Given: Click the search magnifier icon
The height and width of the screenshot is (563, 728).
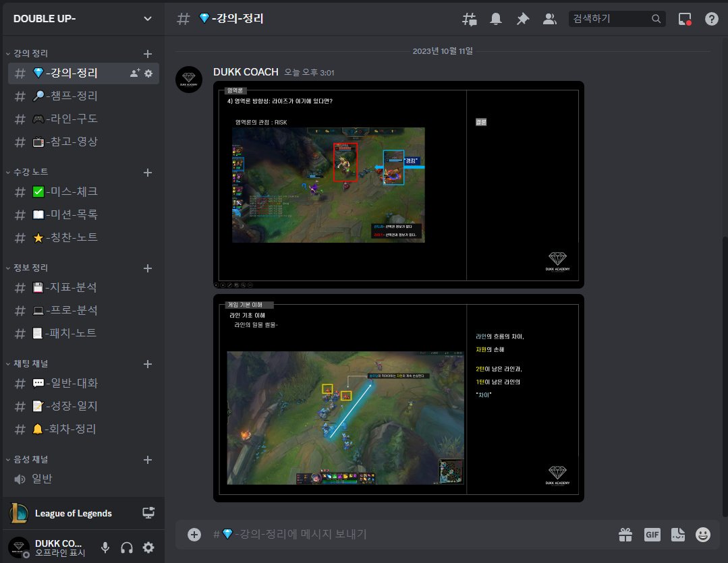Looking at the screenshot, I should pyautogui.click(x=656, y=19).
